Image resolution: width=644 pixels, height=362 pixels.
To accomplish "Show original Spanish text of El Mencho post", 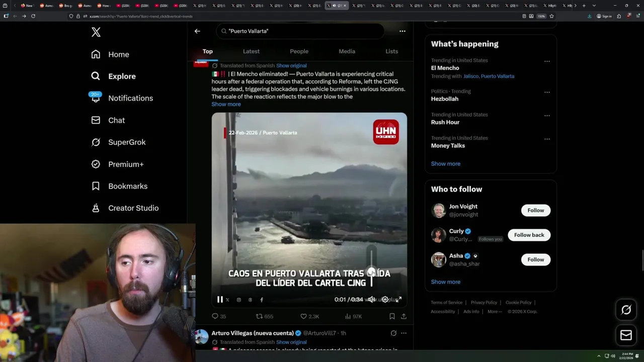I will tap(291, 66).
